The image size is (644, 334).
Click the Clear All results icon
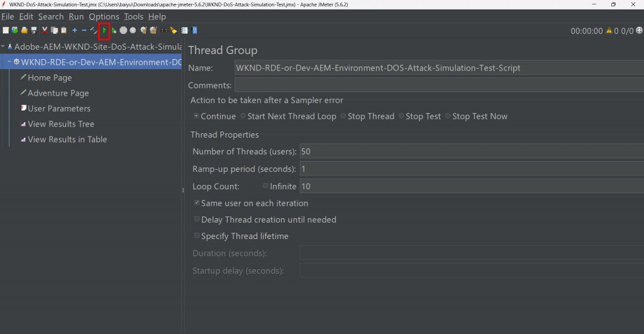tap(153, 30)
